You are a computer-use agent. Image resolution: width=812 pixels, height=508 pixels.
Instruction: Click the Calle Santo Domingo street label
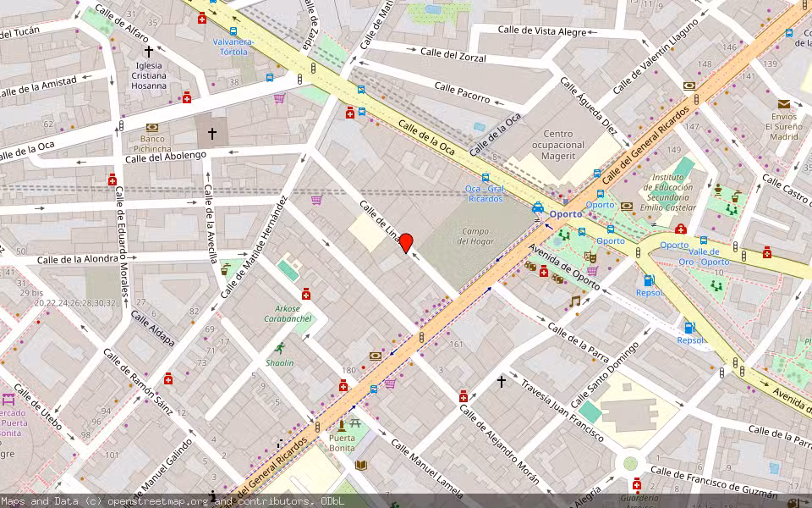(x=605, y=375)
